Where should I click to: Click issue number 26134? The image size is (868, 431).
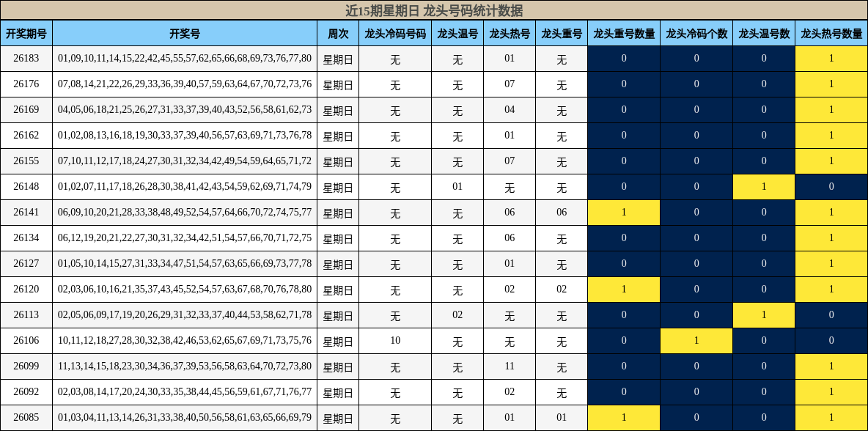coord(26,238)
